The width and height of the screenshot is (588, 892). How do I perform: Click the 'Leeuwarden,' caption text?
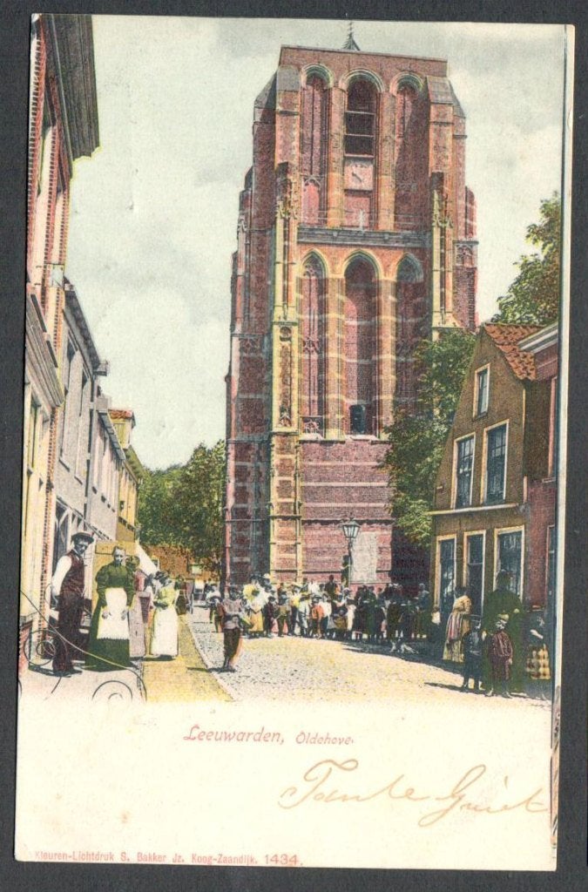coord(233,734)
